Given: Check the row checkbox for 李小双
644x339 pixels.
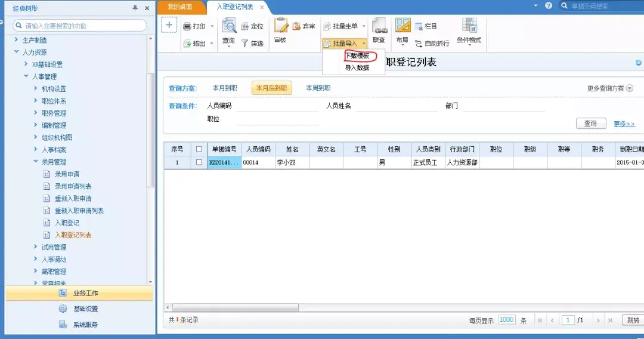Looking at the screenshot, I should pos(199,162).
